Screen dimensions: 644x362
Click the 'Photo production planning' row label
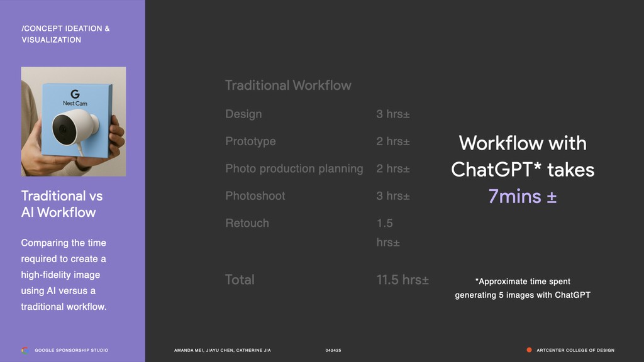(294, 168)
